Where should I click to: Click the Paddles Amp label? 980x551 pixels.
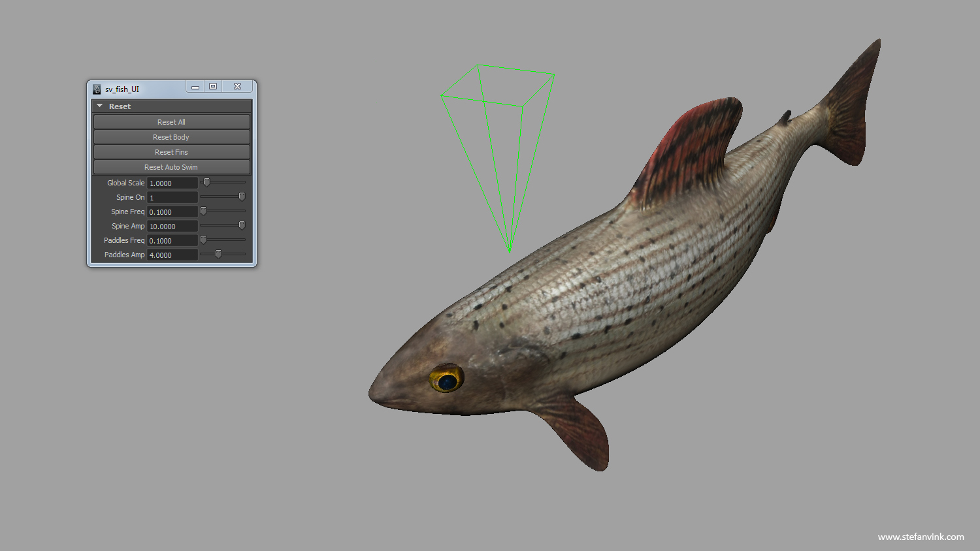pos(124,255)
